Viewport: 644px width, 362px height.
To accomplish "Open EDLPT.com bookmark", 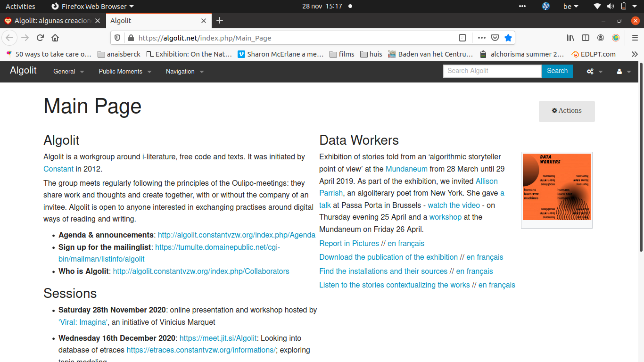I will pos(594,54).
